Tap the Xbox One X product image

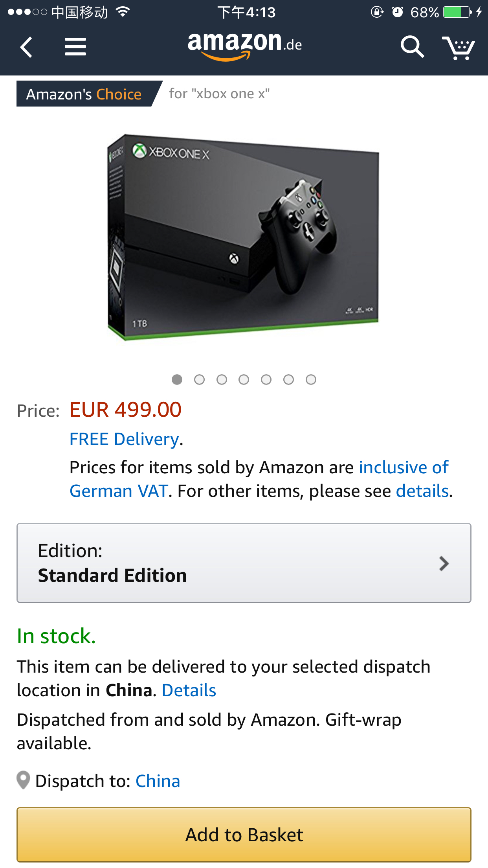[244, 237]
